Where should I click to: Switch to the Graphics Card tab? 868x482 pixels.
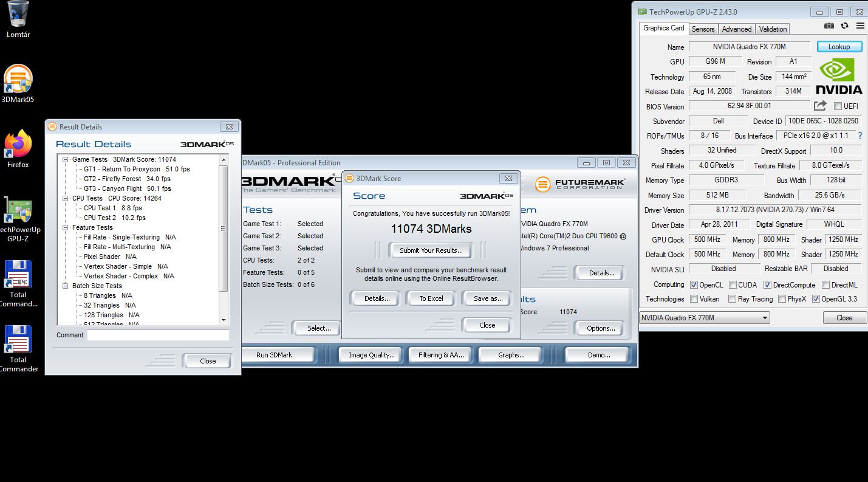tap(663, 28)
